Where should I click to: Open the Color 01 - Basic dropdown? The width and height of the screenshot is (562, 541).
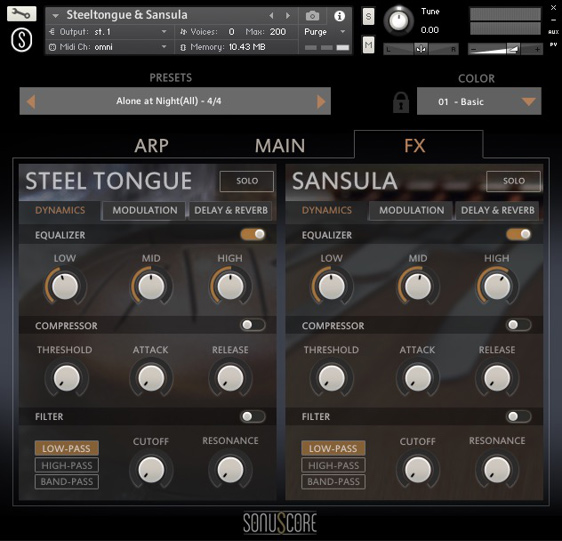tap(479, 101)
